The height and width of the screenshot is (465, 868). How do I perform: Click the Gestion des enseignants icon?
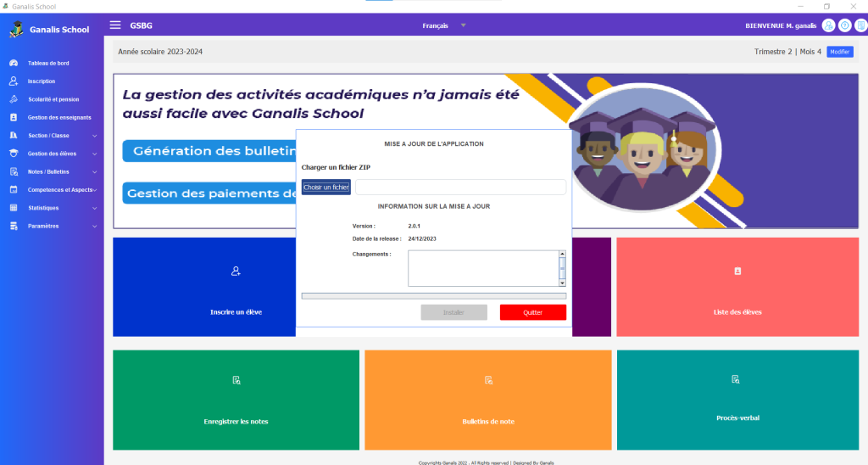(x=14, y=117)
